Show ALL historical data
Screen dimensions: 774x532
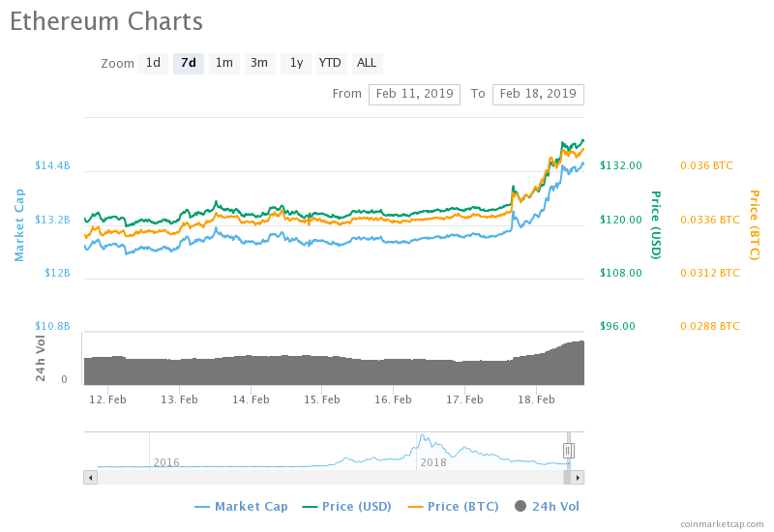point(367,64)
